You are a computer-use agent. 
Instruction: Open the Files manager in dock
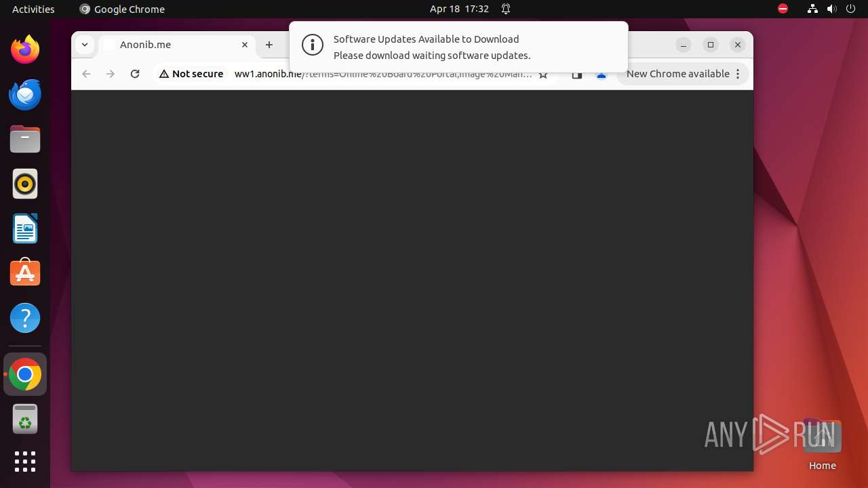tap(25, 139)
